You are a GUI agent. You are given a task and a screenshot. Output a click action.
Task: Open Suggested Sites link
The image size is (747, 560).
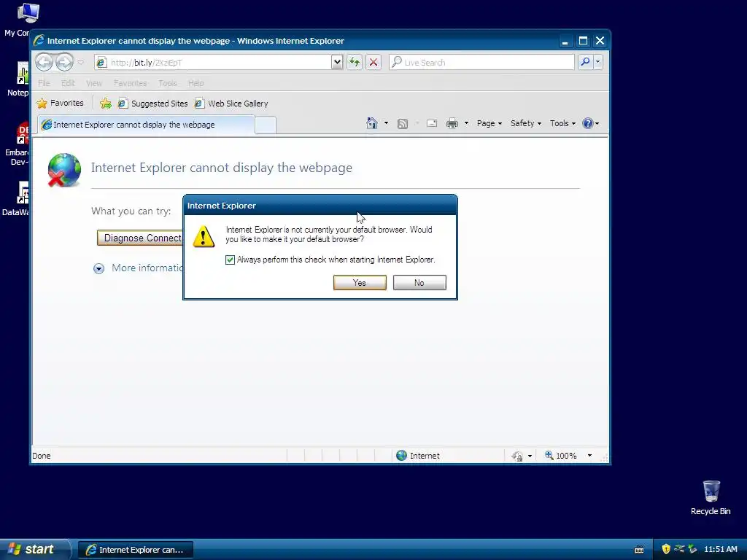coord(153,104)
